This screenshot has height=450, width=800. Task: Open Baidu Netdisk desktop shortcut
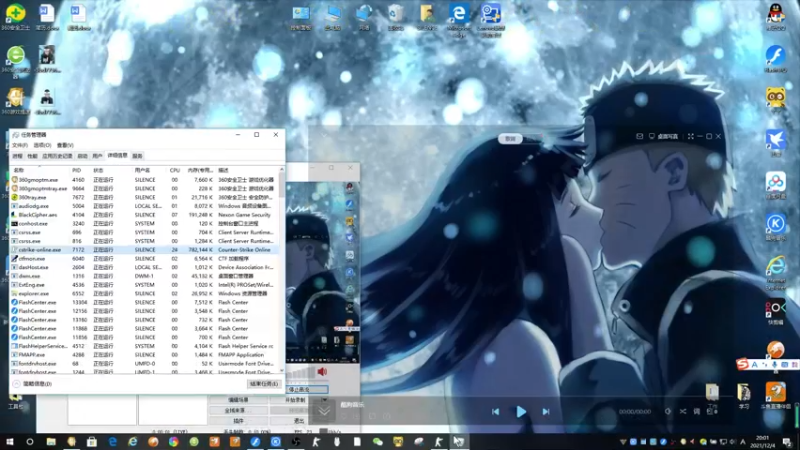776,185
